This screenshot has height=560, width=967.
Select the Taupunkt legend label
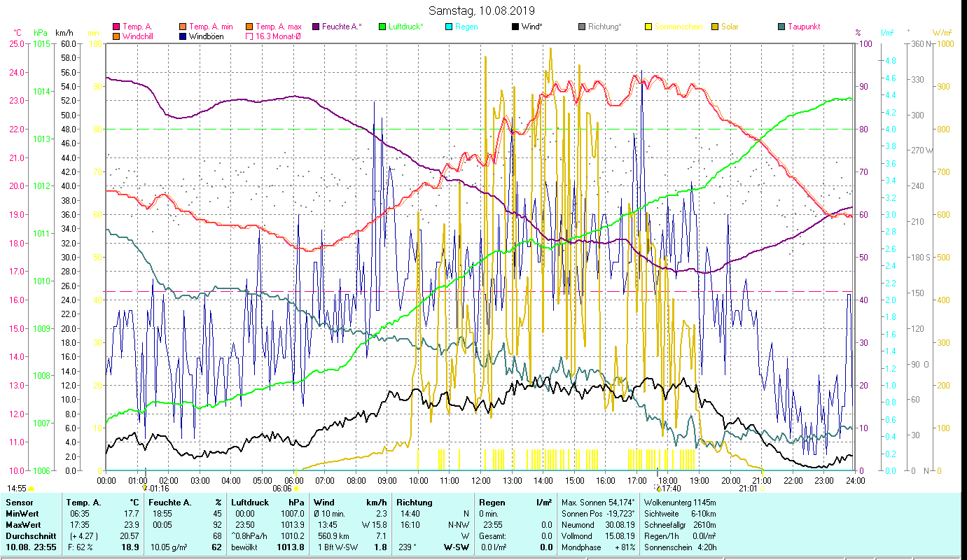(x=803, y=27)
